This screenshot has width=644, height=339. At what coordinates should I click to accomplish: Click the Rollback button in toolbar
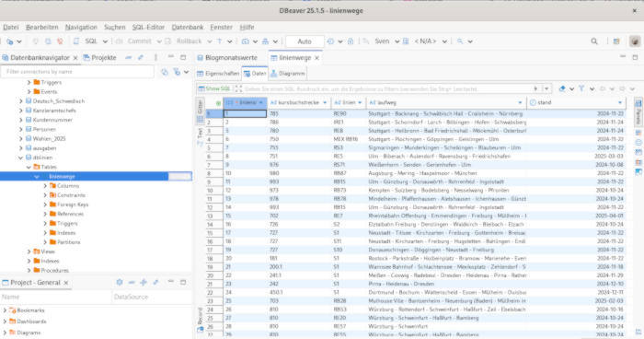pyautogui.click(x=185, y=41)
